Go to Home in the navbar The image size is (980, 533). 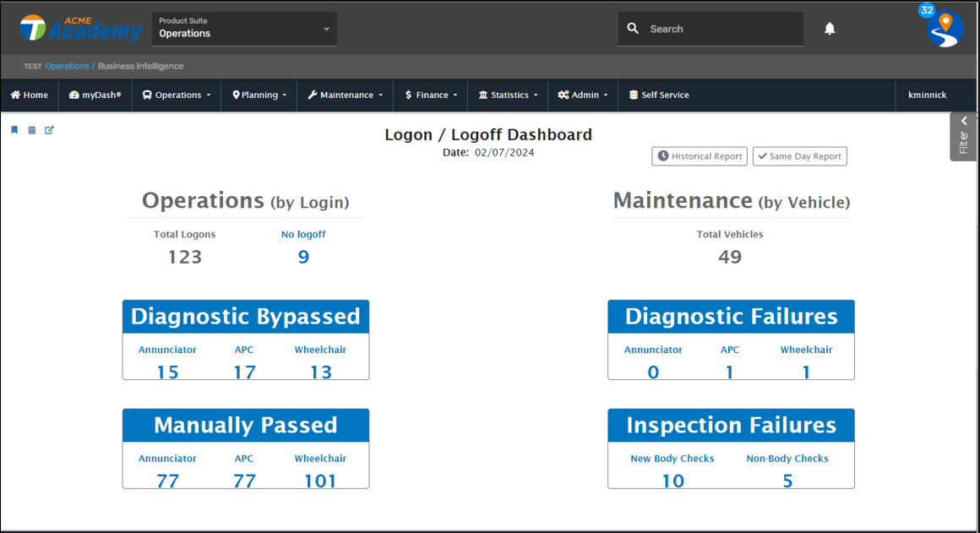(30, 95)
